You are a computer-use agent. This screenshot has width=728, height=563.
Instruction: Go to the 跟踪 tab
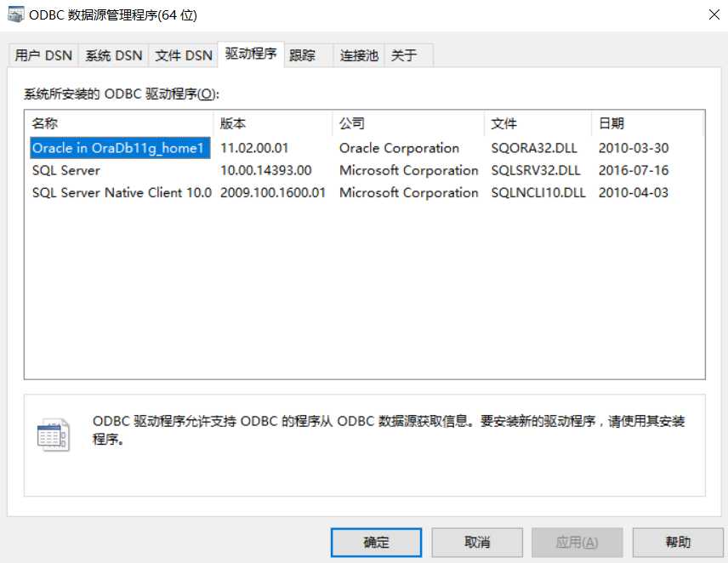click(x=308, y=55)
